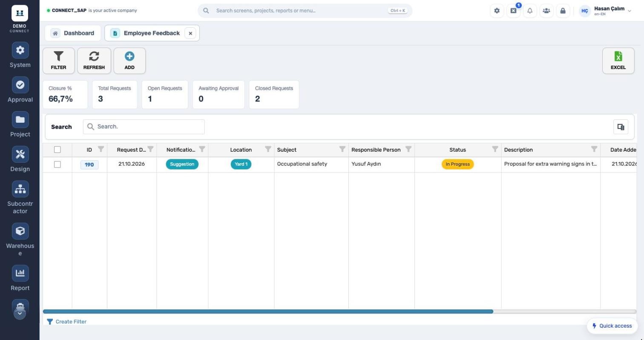Open the Approval module in sidebar
This screenshot has height=340, width=644.
(x=20, y=90)
